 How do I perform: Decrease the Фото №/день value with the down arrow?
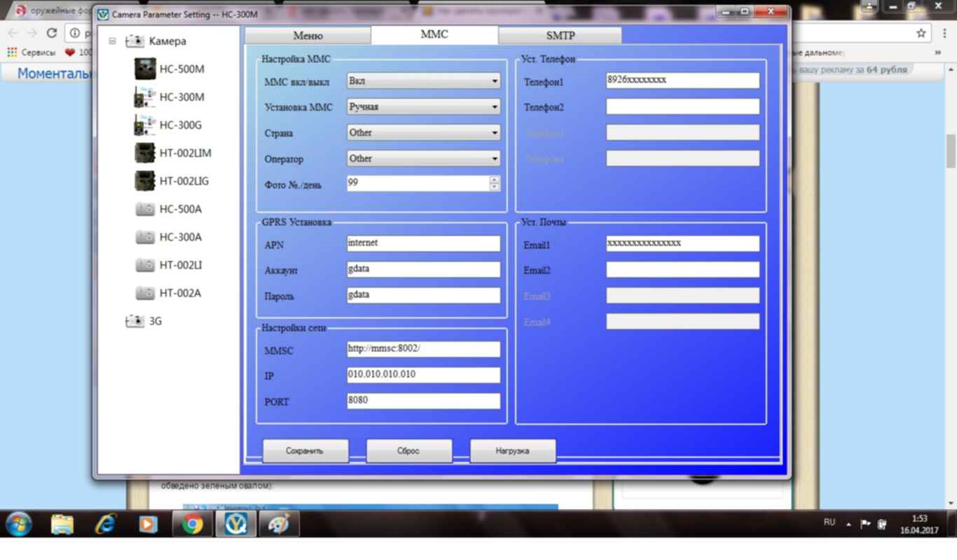point(495,187)
